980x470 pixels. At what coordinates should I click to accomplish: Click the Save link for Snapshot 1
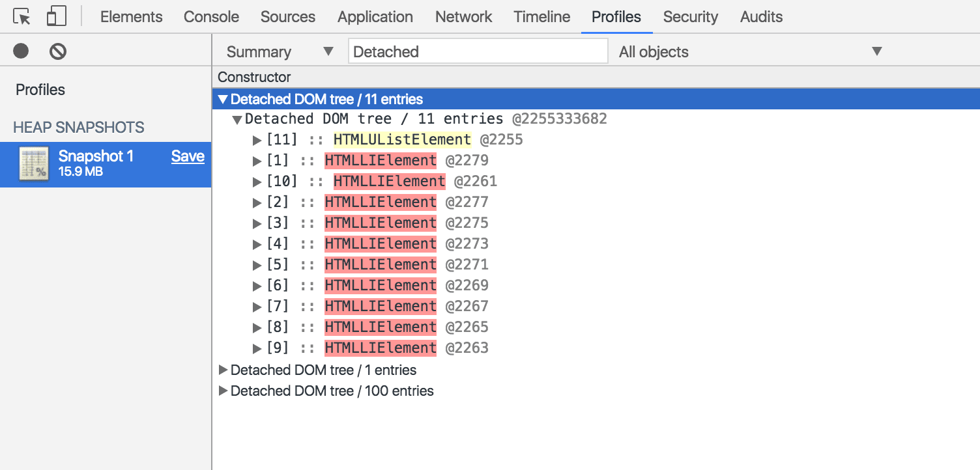188,156
